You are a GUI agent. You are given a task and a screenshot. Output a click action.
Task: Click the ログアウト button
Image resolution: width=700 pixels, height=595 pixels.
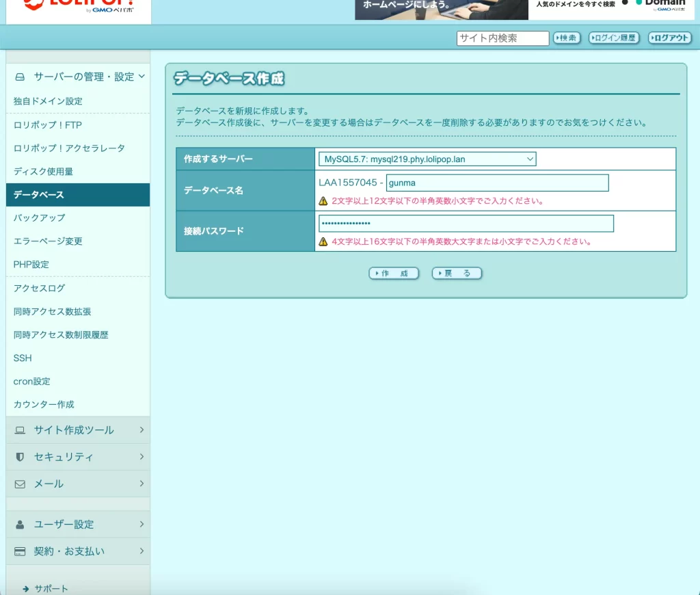(670, 38)
